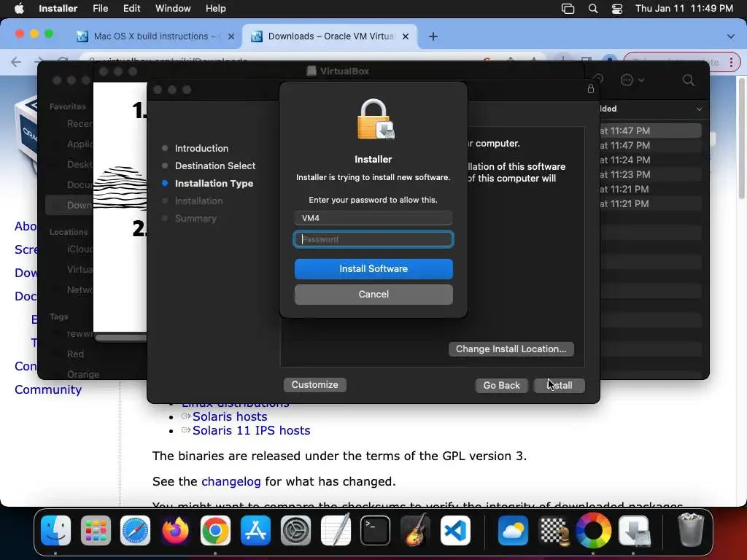747x560 pixels.
Task: Select the VM4 username field
Action: (373, 218)
